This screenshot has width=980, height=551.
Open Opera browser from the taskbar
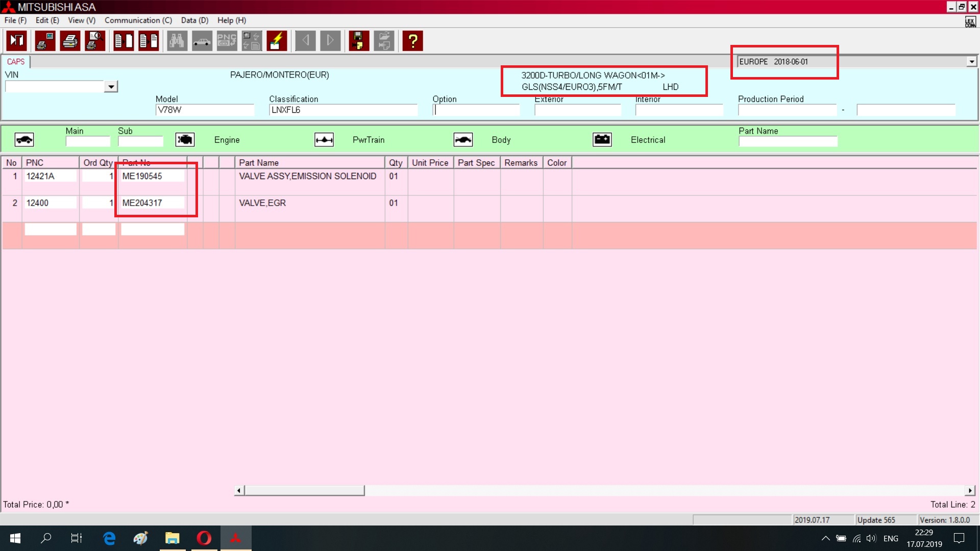pyautogui.click(x=204, y=538)
